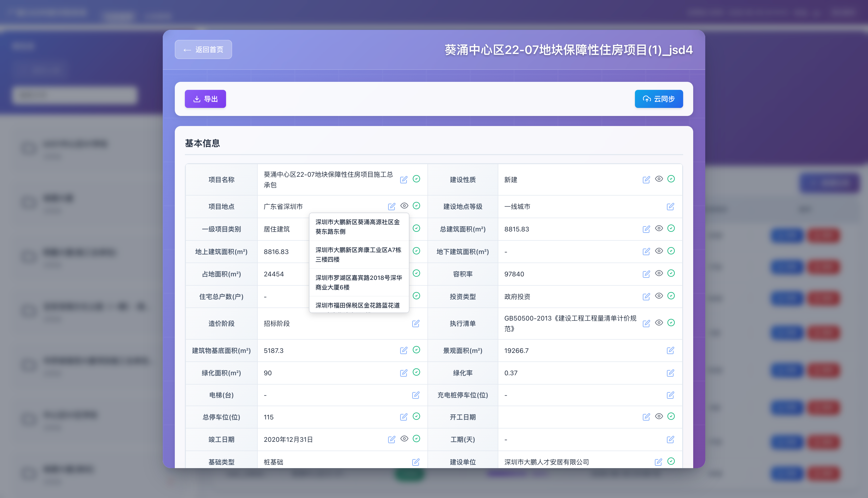
Task: Edit the 充电桩停车位 field
Action: pyautogui.click(x=671, y=395)
